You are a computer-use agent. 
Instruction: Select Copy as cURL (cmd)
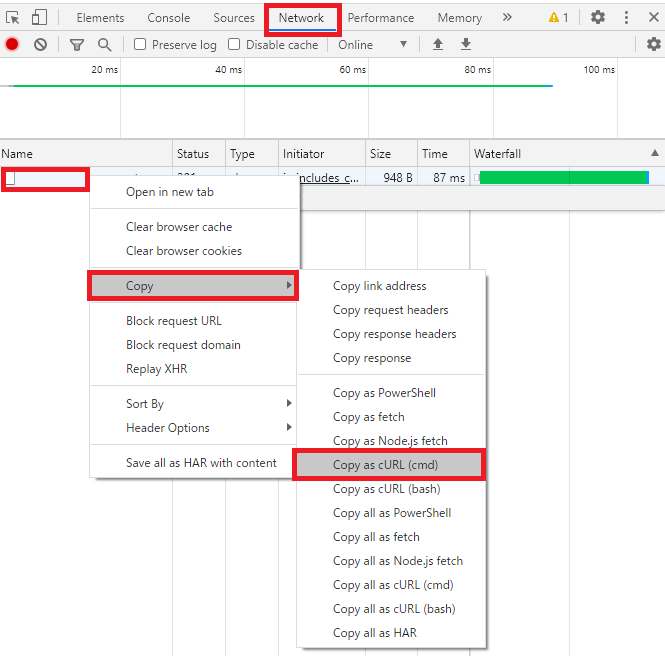389,465
